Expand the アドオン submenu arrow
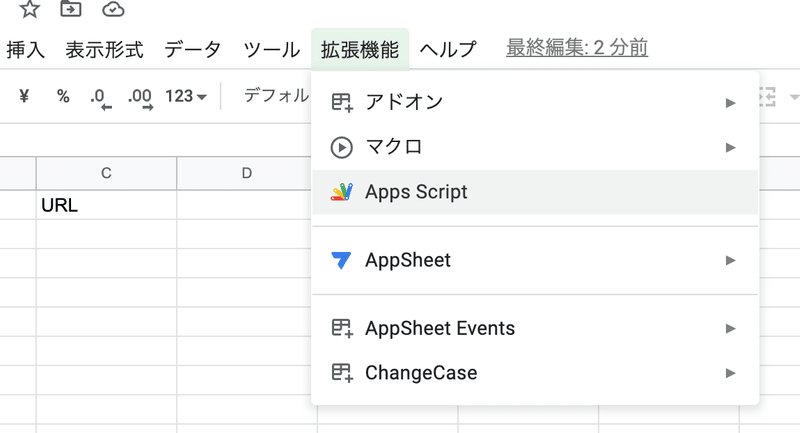Viewport: 800px width, 433px height. pos(731,103)
